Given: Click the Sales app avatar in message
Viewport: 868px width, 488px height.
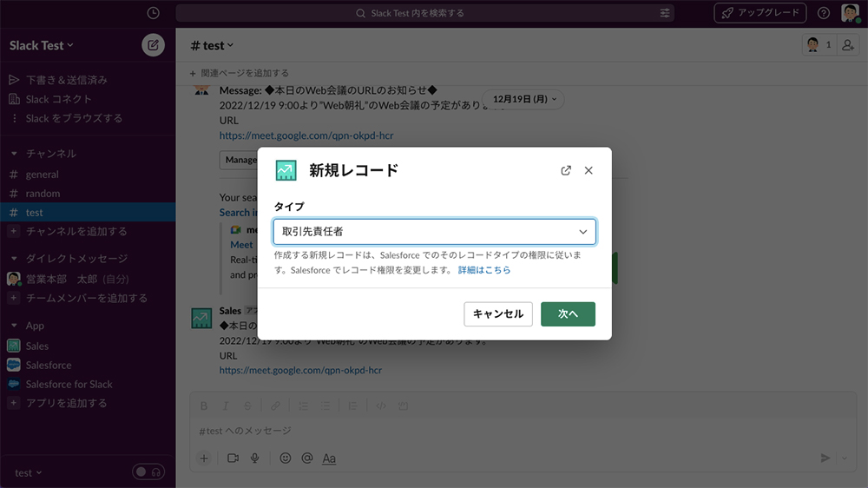Looking at the screenshot, I should click(x=201, y=319).
